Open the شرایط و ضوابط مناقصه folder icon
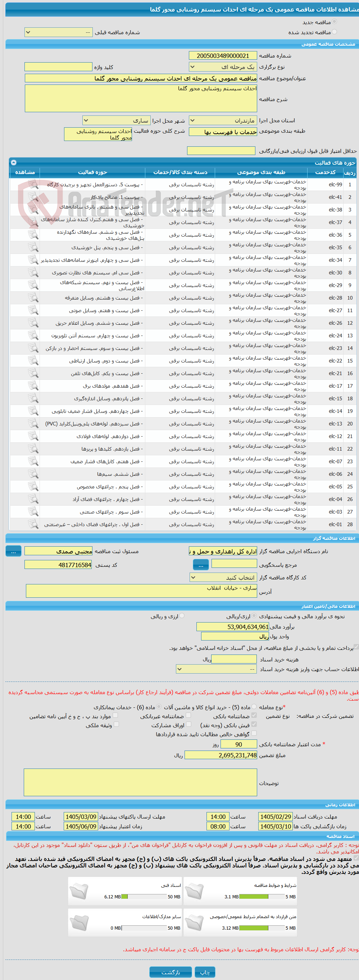The height and width of the screenshot is (980, 359). [194, 891]
